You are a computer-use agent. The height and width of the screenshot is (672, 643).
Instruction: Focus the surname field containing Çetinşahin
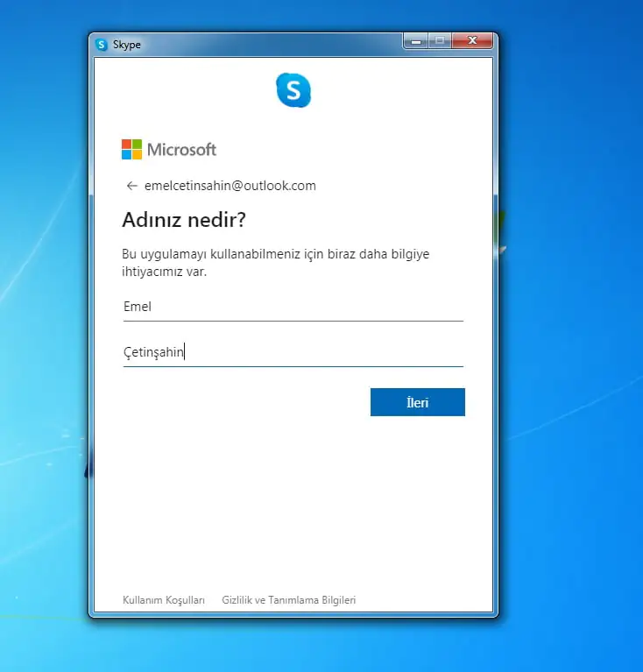point(293,353)
